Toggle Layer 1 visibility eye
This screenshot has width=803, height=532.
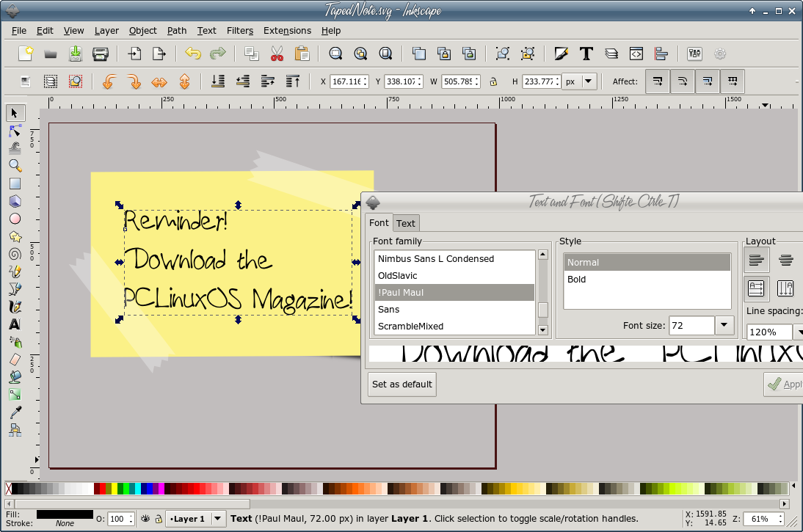145,519
